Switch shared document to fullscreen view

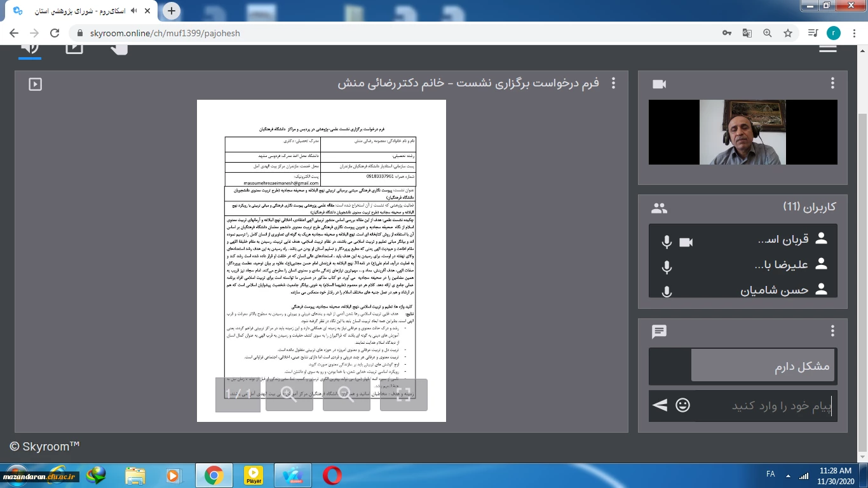[x=403, y=395]
